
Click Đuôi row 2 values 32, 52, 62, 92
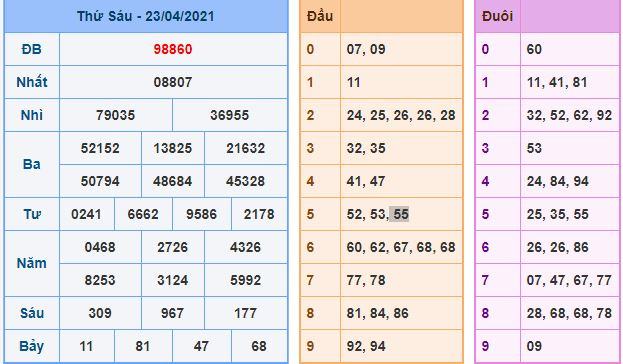coord(569,115)
